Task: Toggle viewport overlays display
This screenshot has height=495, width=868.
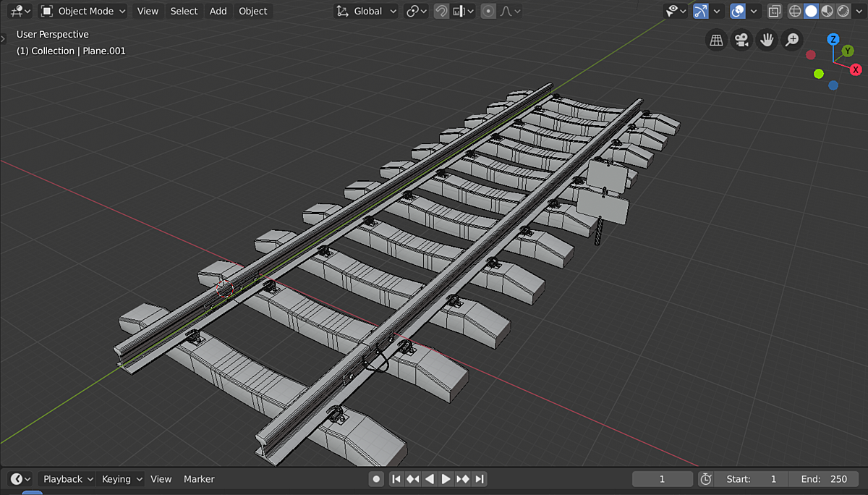Action: point(738,11)
